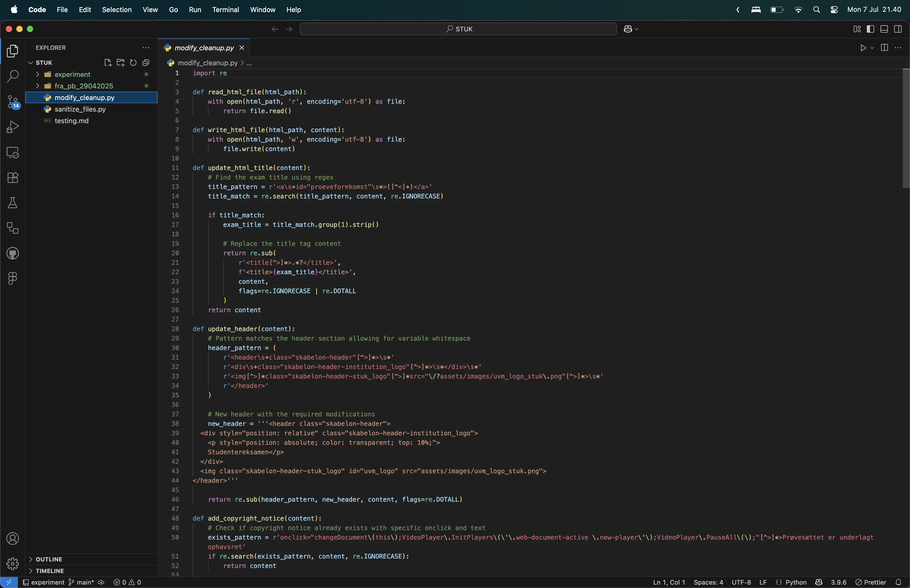Viewport: 910px width, 588px height.
Task: Open the File menu
Action: coord(62,9)
